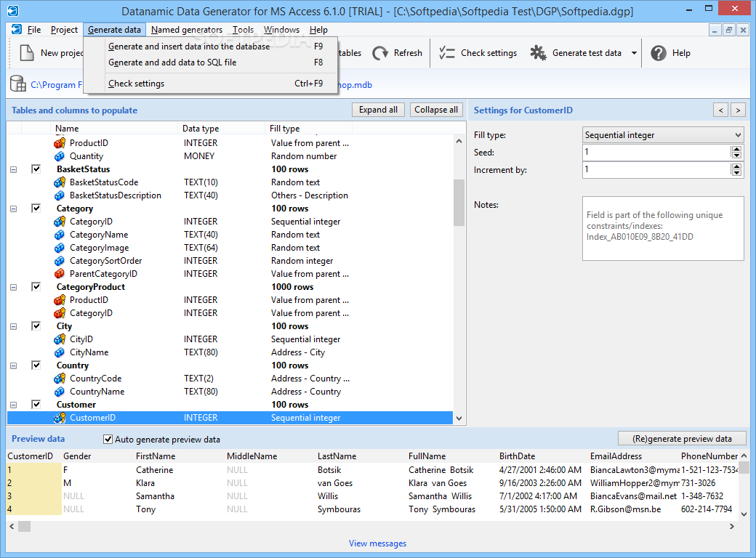Viewport: 756px width, 558px height.
Task: Click the BasketStatusDescription column icon
Action: (x=60, y=195)
